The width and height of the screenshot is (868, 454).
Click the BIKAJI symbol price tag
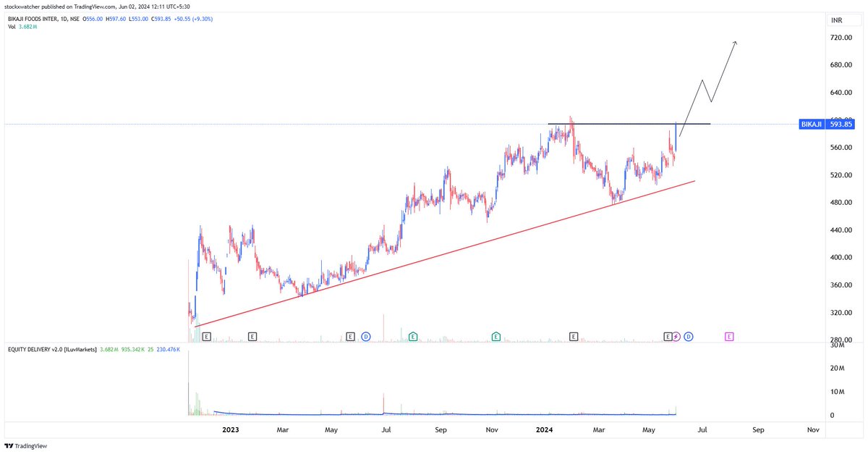pyautogui.click(x=812, y=125)
